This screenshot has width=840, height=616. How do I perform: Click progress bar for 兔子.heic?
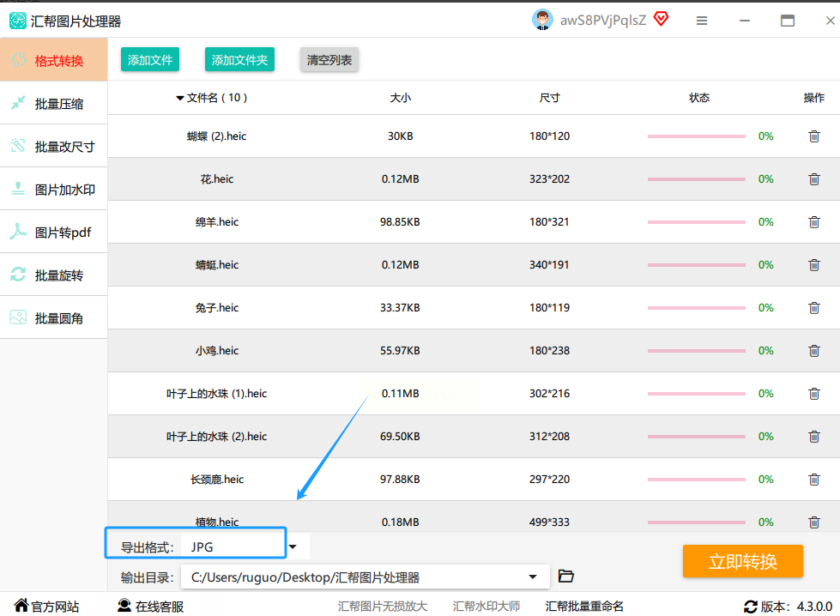(697, 307)
